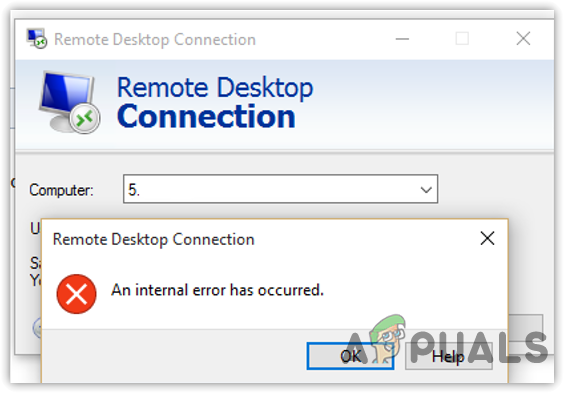Open Help from the error dialog
The image size is (564, 393).
tap(449, 356)
